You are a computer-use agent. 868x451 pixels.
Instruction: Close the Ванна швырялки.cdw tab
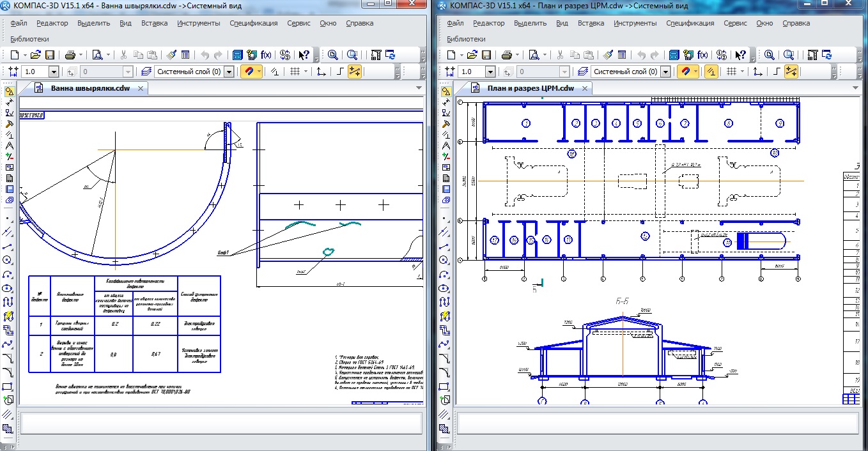(x=141, y=88)
